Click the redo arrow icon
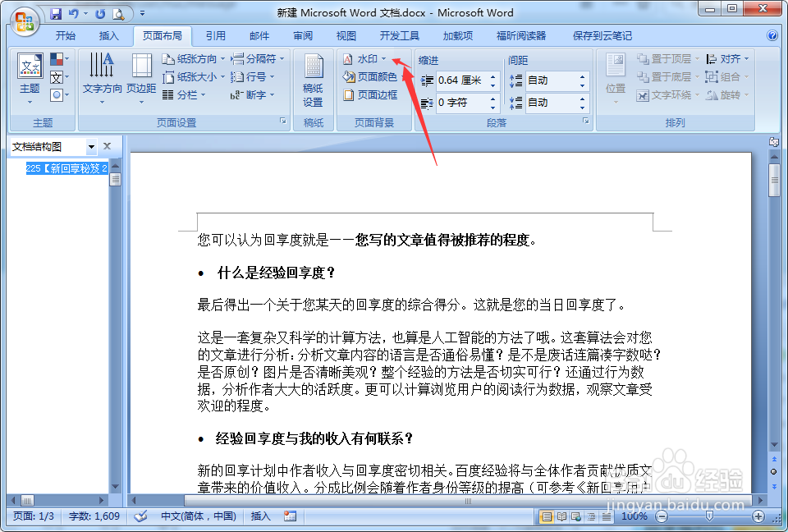This screenshot has width=788, height=532. 100,14
